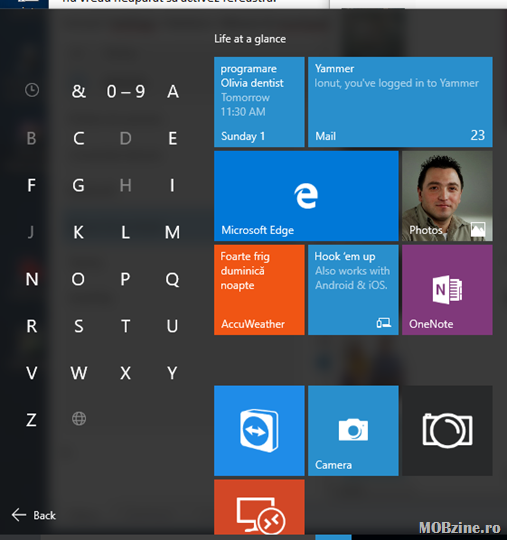Jump to apps starting with L

(125, 232)
